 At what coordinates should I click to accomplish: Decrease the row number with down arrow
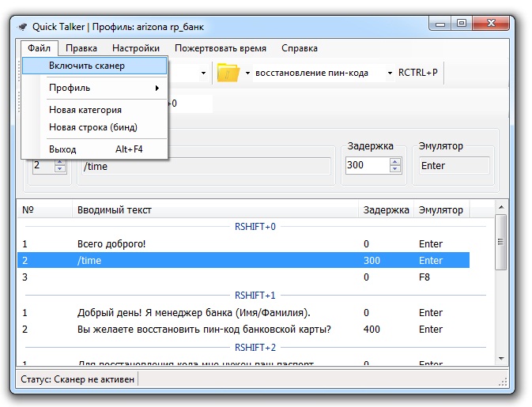tap(60, 169)
